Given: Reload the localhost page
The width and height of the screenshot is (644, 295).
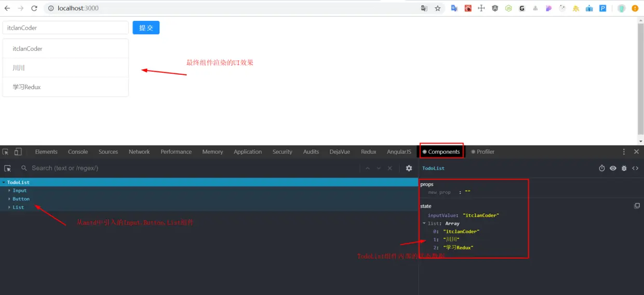Looking at the screenshot, I should click(x=34, y=8).
